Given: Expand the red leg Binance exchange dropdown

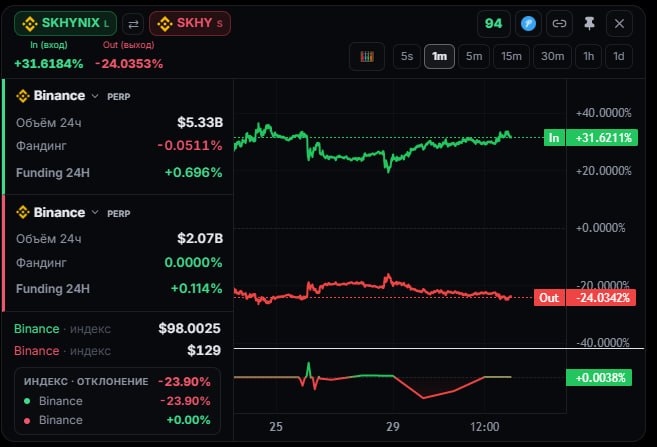Looking at the screenshot, I should click(95, 213).
